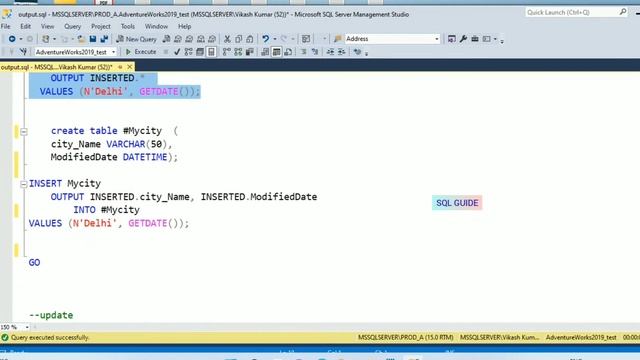Click the New Query button
The image size is (640, 360).
[x=136, y=39]
